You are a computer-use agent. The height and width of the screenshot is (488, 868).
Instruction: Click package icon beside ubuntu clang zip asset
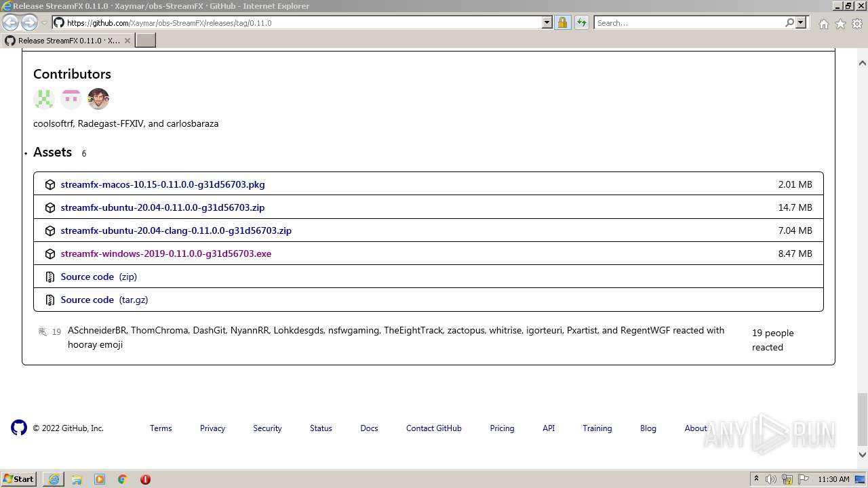[x=50, y=230]
